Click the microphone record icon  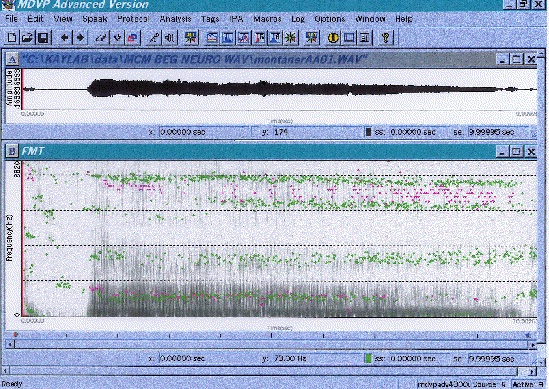pyautogui.click(x=153, y=37)
